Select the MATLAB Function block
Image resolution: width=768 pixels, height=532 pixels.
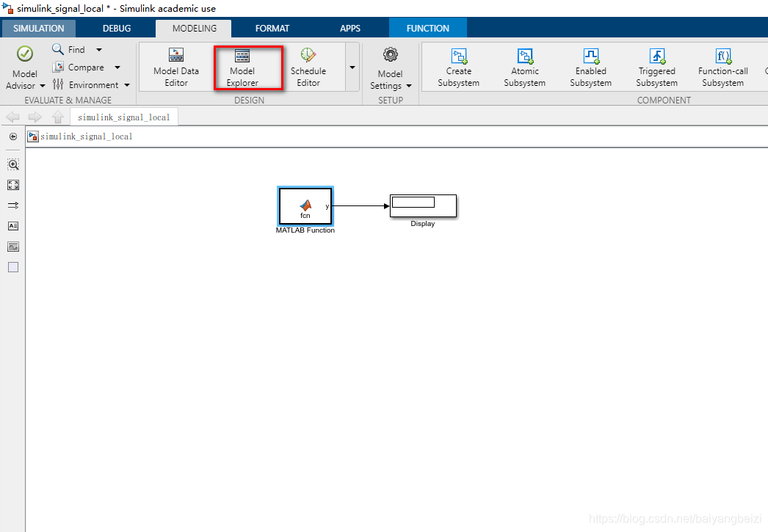[305, 206]
